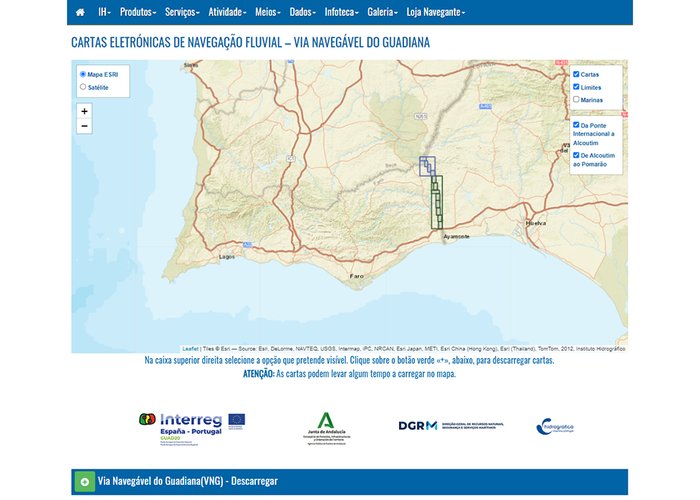
Task: Click the Lagos label on the map
Action: point(227,257)
